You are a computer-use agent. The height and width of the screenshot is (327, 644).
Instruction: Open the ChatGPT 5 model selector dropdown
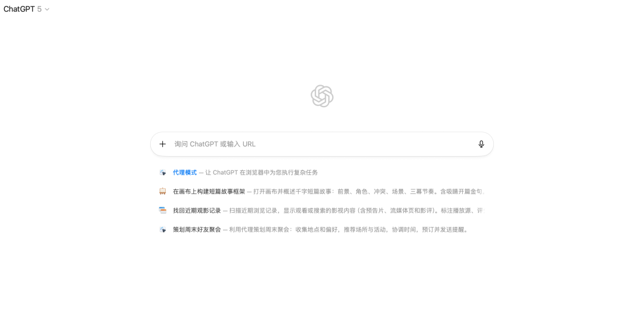pos(26,9)
